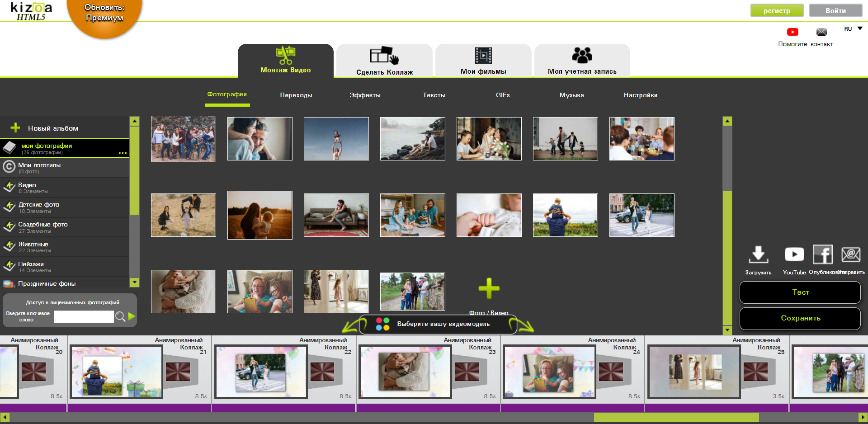Open the Свадебные фото album
This screenshot has height=424, width=868.
click(x=65, y=227)
